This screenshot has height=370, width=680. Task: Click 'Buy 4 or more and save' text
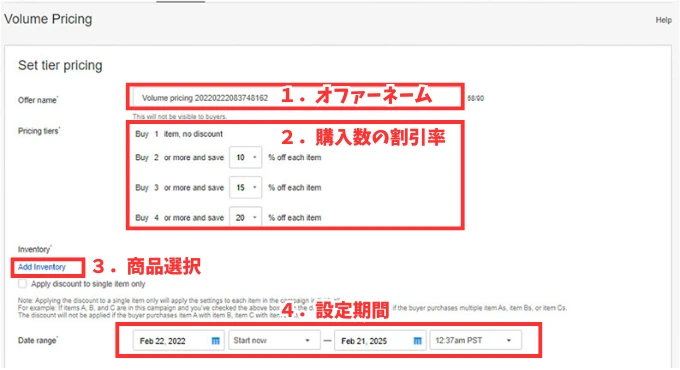180,217
